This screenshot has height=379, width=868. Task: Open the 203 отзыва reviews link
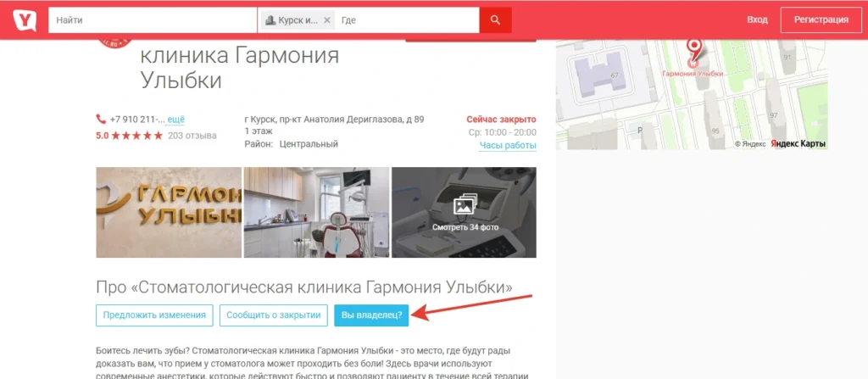pyautogui.click(x=192, y=135)
